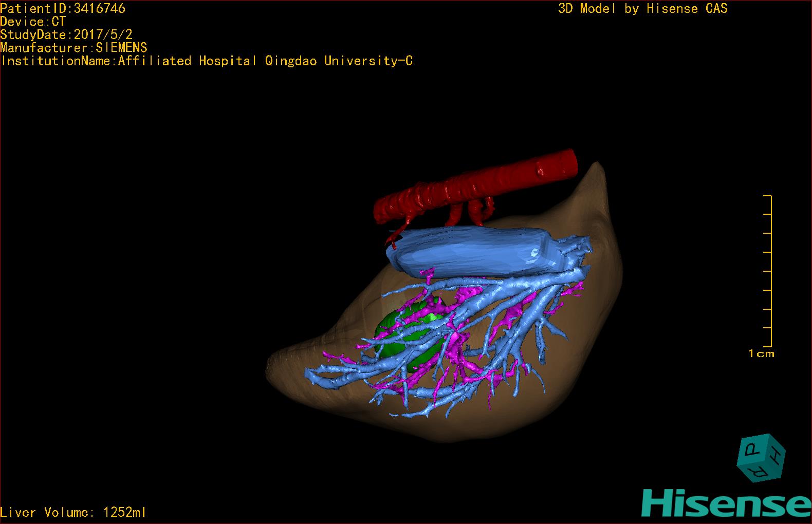Click the Liver Volume: 1252ml readout
Screen dimensions: 812x524
(73, 512)
